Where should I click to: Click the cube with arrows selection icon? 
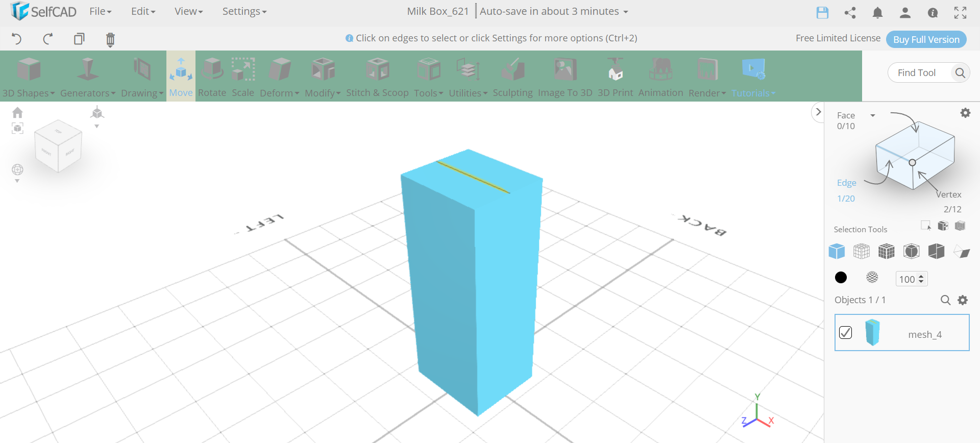943,226
